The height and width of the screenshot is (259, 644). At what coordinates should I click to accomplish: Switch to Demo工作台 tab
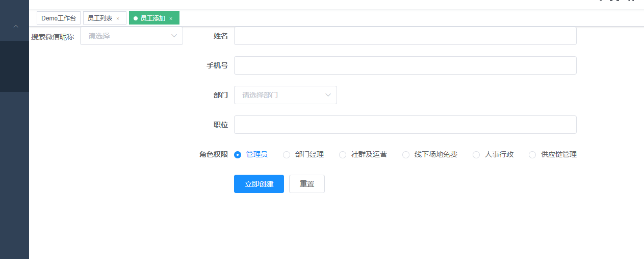click(59, 18)
